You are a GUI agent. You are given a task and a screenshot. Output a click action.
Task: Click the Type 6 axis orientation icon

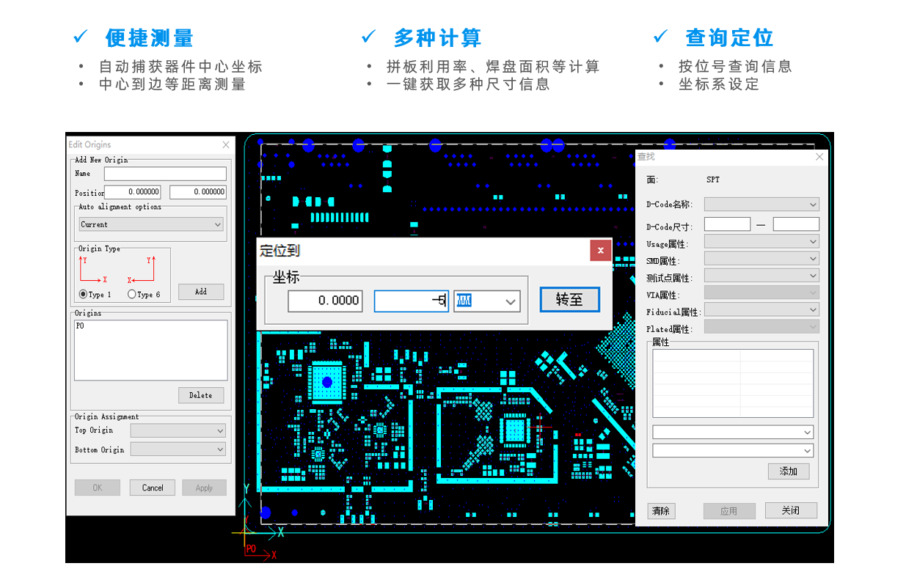click(x=141, y=270)
